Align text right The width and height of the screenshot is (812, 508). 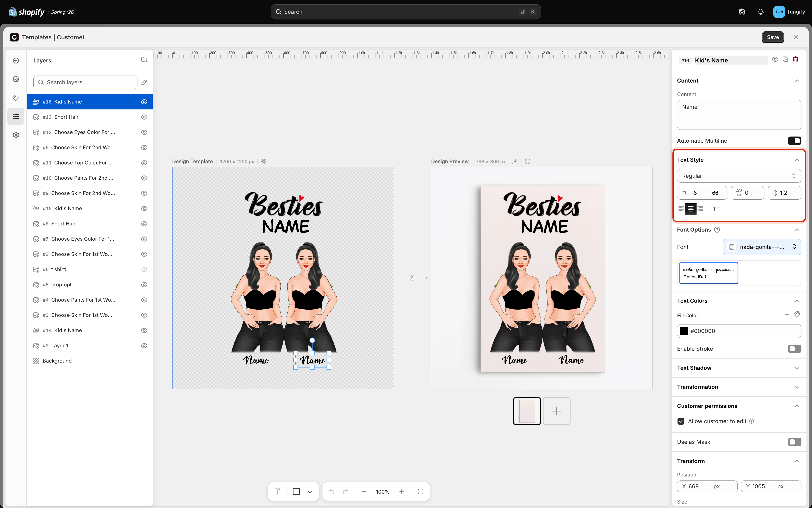pos(701,209)
